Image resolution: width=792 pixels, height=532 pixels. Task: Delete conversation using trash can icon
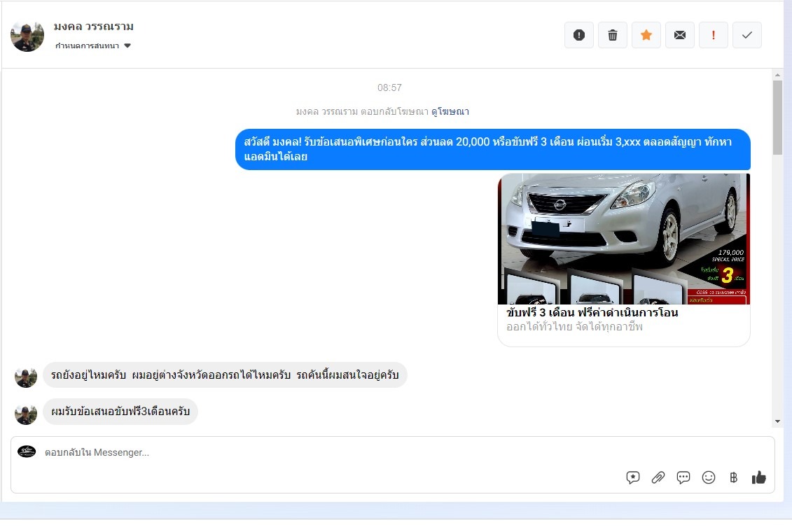[612, 35]
